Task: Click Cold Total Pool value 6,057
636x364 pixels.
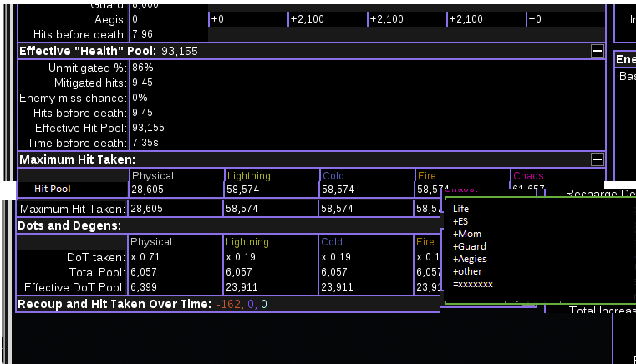Action: click(x=334, y=272)
